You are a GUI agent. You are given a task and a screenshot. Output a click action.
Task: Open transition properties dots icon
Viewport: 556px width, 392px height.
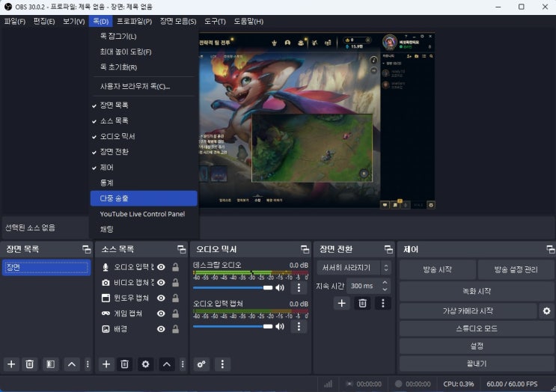coord(383,304)
